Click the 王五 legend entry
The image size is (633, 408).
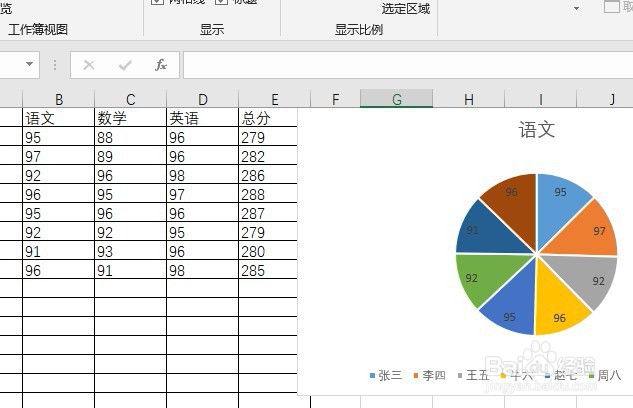click(474, 375)
